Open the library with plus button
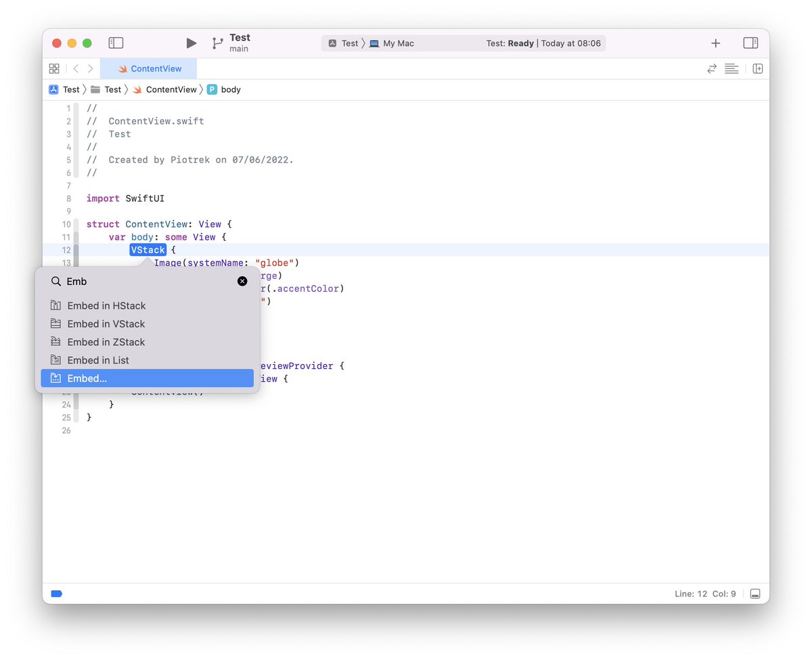The width and height of the screenshot is (812, 660). (716, 43)
